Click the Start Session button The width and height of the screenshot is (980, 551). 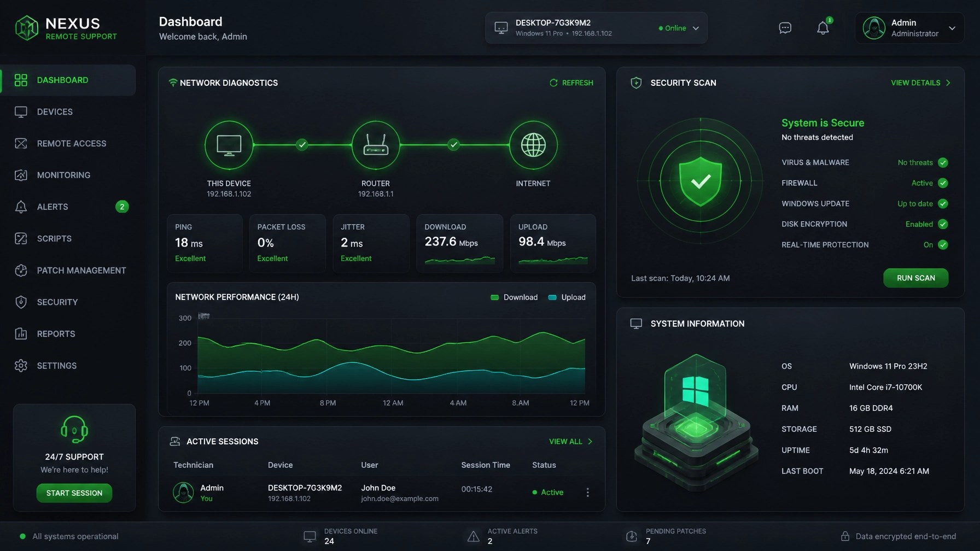coord(74,493)
